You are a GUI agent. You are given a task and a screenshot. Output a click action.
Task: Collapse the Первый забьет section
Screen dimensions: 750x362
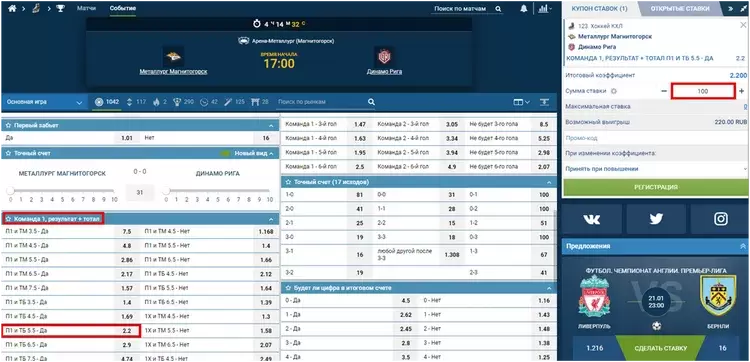point(271,125)
